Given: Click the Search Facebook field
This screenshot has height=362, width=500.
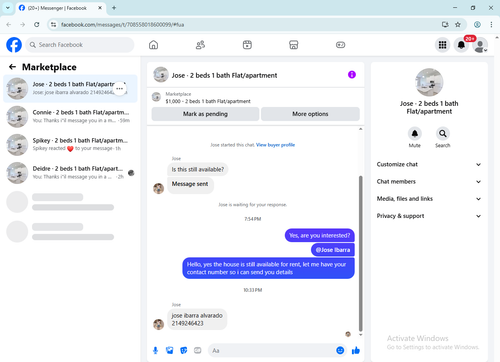Looking at the screenshot, I should 80,45.
